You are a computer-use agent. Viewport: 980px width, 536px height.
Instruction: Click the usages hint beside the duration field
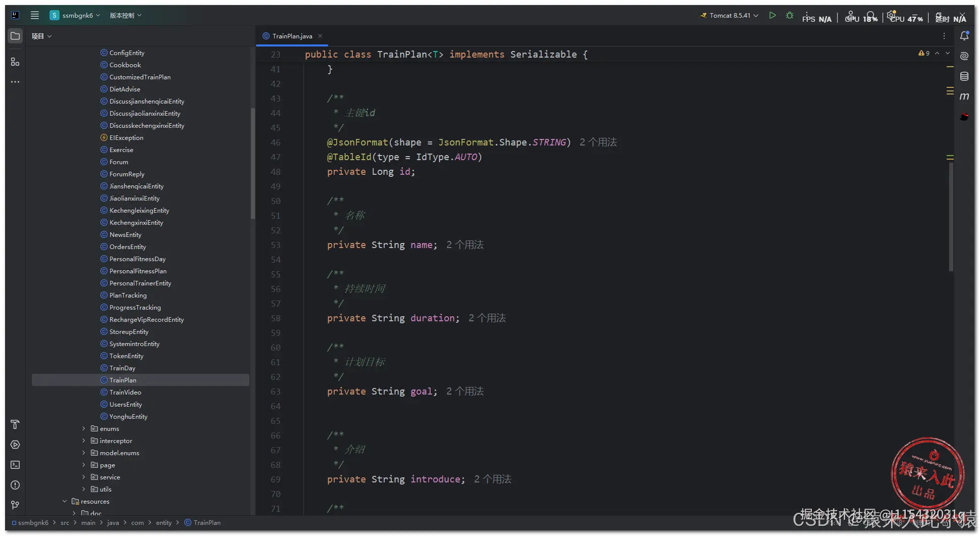point(487,318)
